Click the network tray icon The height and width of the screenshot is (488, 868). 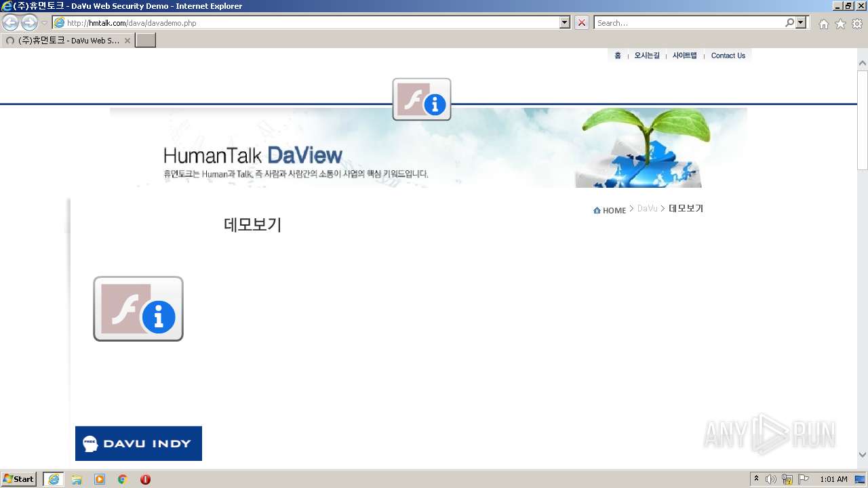pyautogui.click(x=787, y=479)
